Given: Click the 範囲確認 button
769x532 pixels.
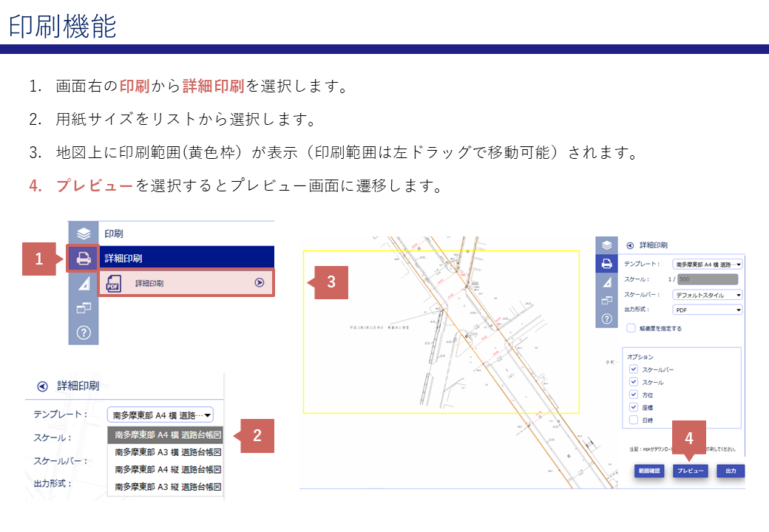Looking at the screenshot, I should (x=651, y=471).
